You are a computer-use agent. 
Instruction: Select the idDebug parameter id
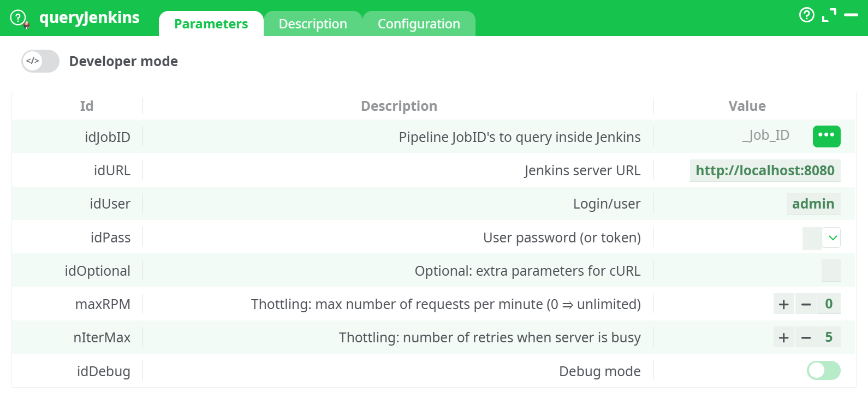(x=103, y=371)
